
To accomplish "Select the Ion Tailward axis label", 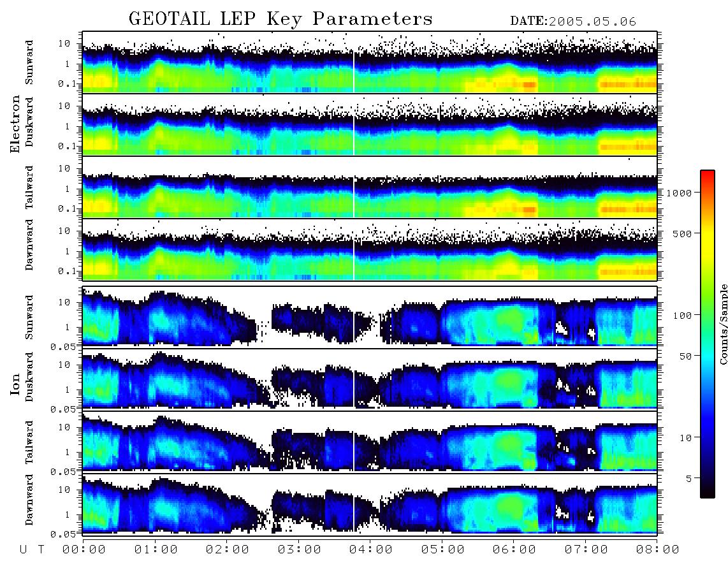I will 29,442.
